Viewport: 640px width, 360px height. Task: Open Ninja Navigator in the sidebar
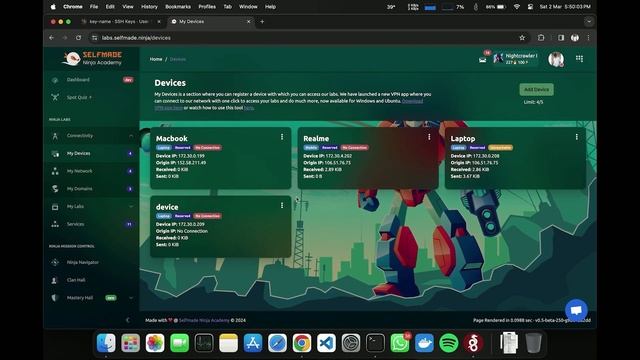coord(82,262)
